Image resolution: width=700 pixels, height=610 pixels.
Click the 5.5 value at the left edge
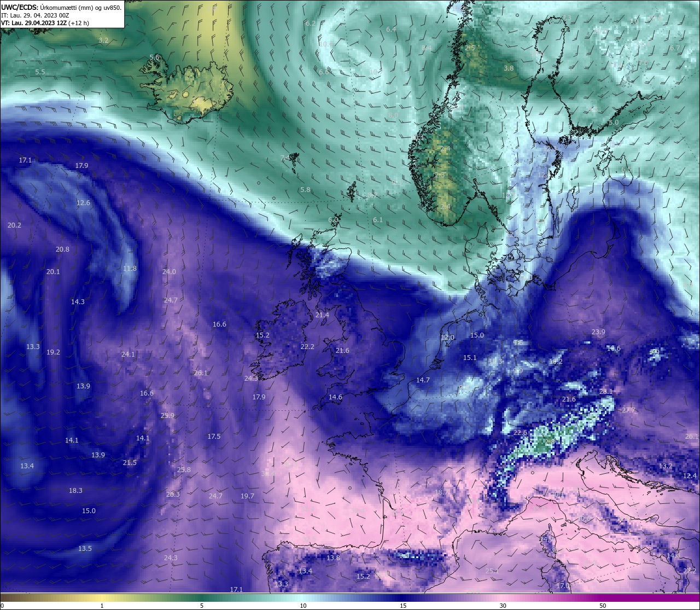coord(40,72)
